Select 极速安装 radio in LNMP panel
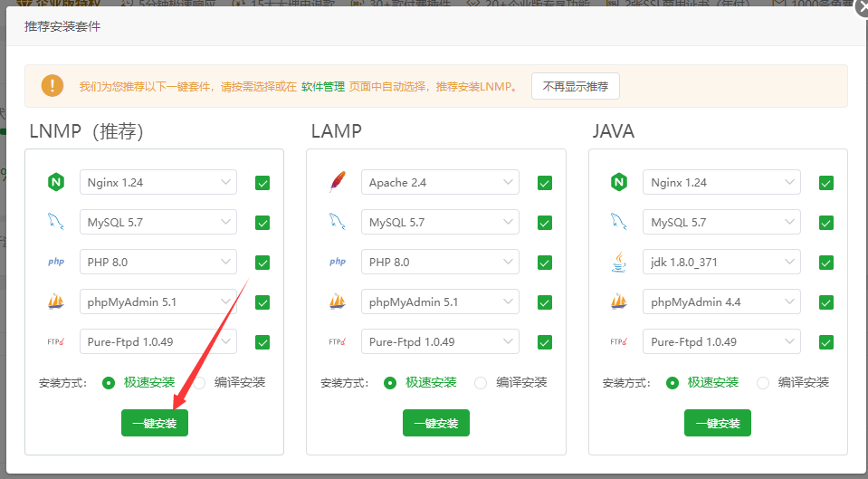Image resolution: width=868 pixels, height=479 pixels. point(109,383)
